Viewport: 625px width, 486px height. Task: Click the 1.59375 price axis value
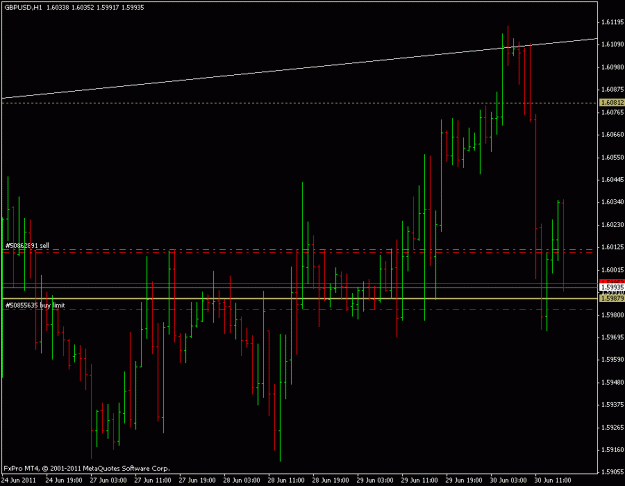[x=612, y=405]
